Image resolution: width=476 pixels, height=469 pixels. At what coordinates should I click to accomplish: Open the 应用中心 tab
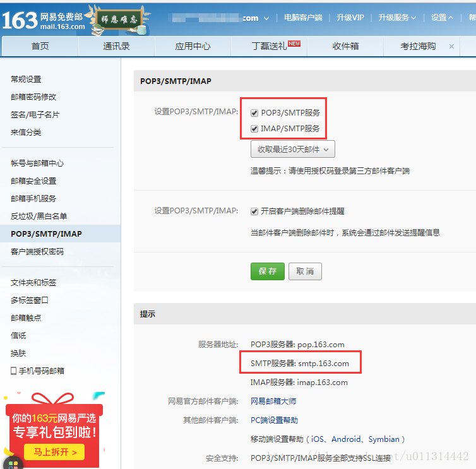(193, 46)
